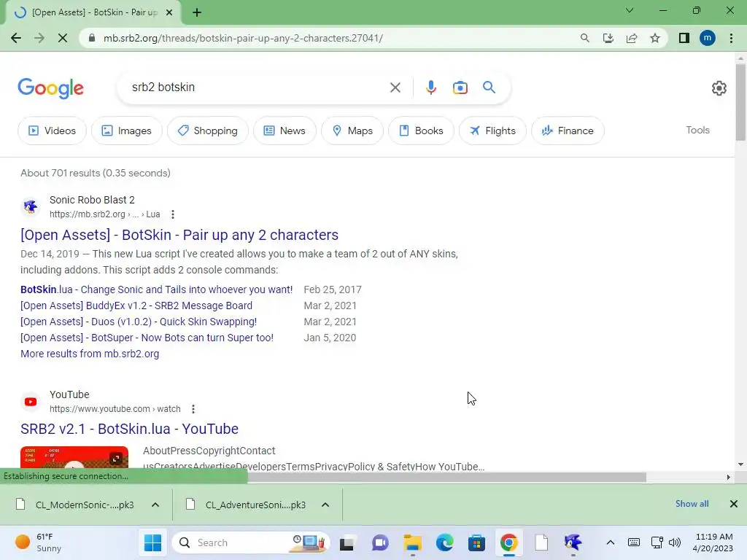Switch to Finance results
Viewport: 747px width, 560px height.
[568, 131]
